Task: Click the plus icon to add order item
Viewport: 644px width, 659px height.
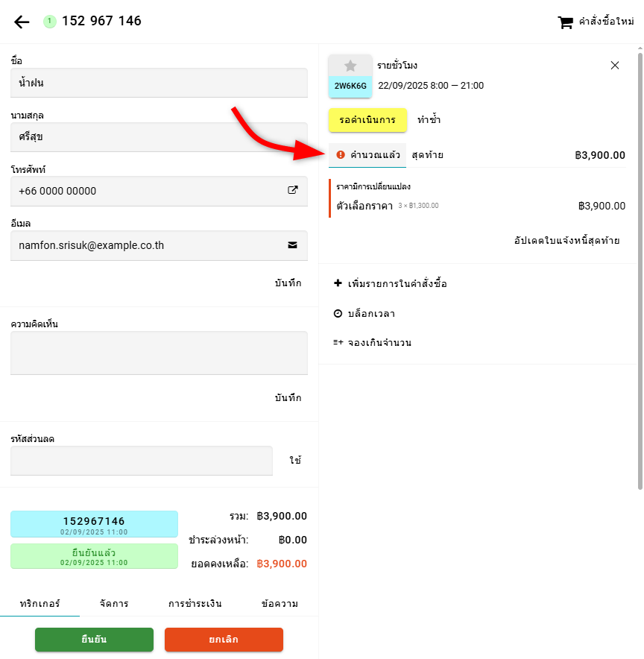Action: pyautogui.click(x=338, y=283)
